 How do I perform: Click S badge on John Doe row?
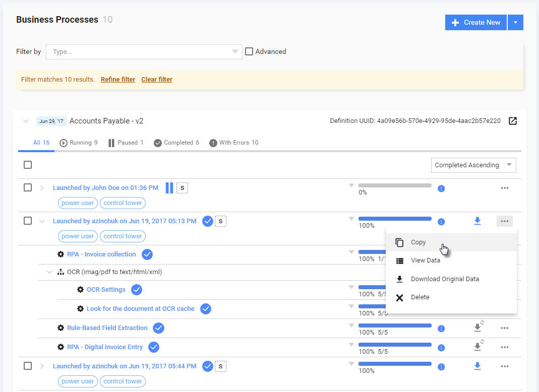point(182,188)
